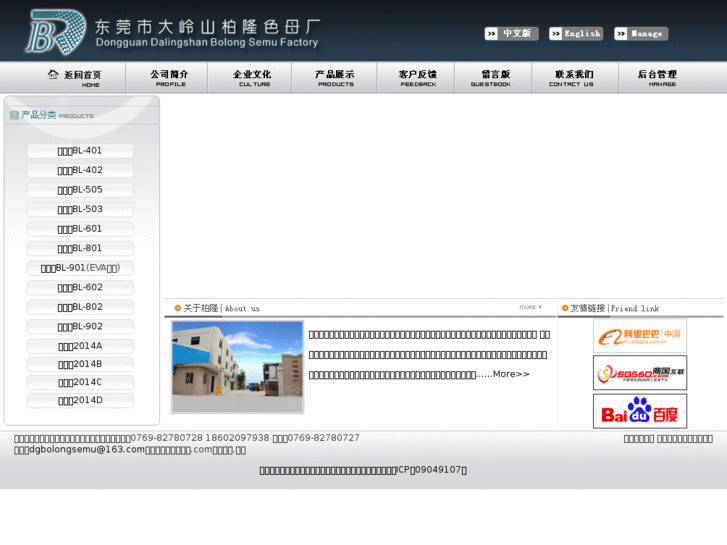Screen dimensions: 727x545
Task: Click the small MORE link in About us header
Action: pos(530,307)
